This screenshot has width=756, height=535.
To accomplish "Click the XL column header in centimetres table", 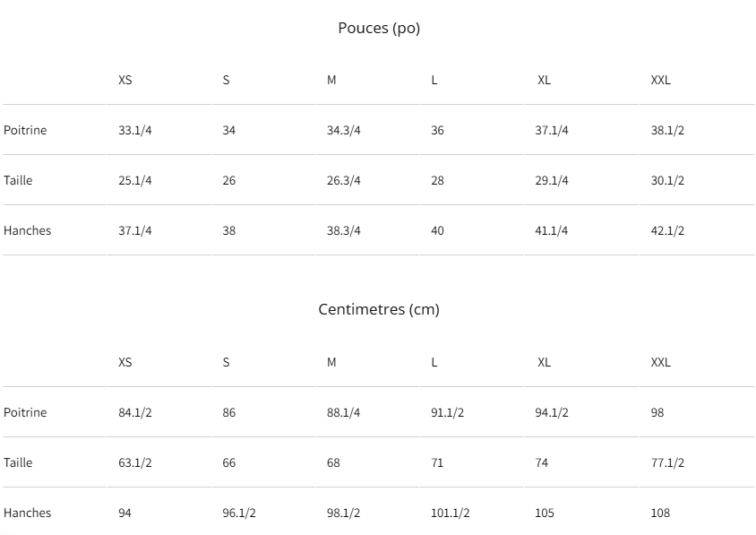I will [544, 362].
